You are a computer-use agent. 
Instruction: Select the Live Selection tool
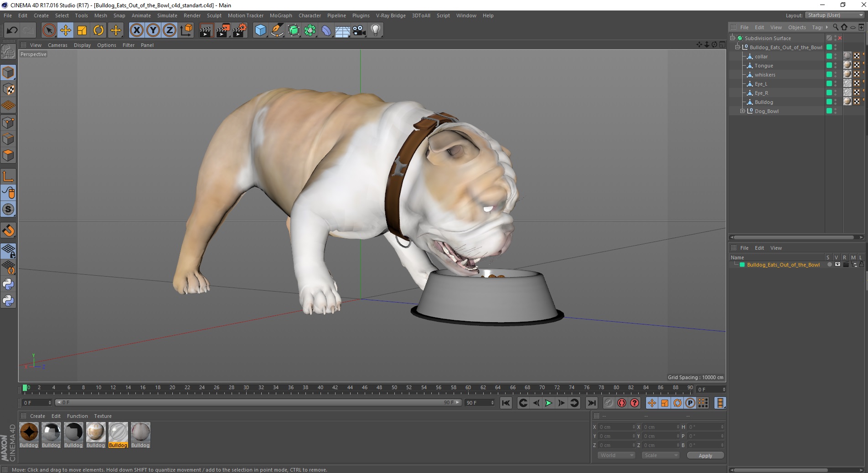(49, 31)
